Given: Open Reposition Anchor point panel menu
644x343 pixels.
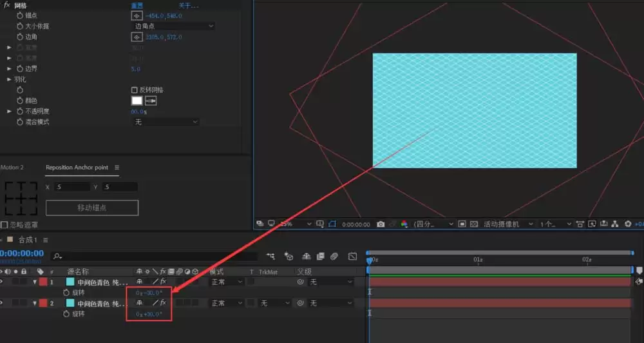Looking at the screenshot, I should pyautogui.click(x=117, y=168).
